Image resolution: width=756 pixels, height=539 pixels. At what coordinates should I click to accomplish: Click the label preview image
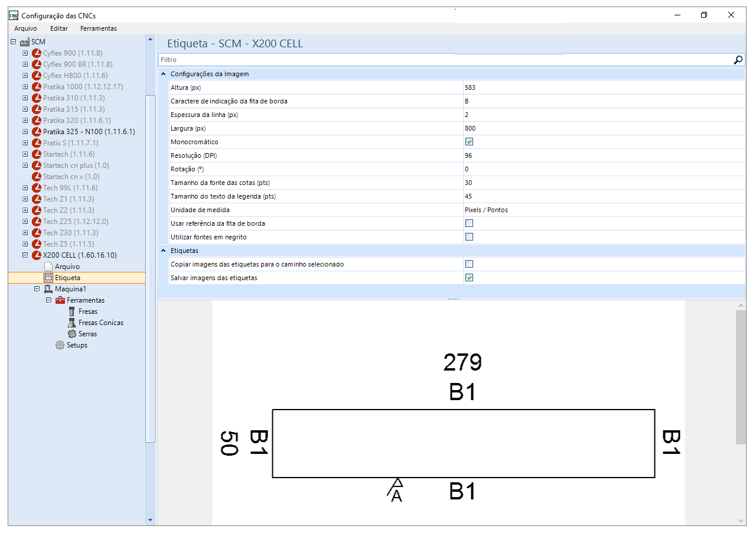pyautogui.click(x=448, y=413)
